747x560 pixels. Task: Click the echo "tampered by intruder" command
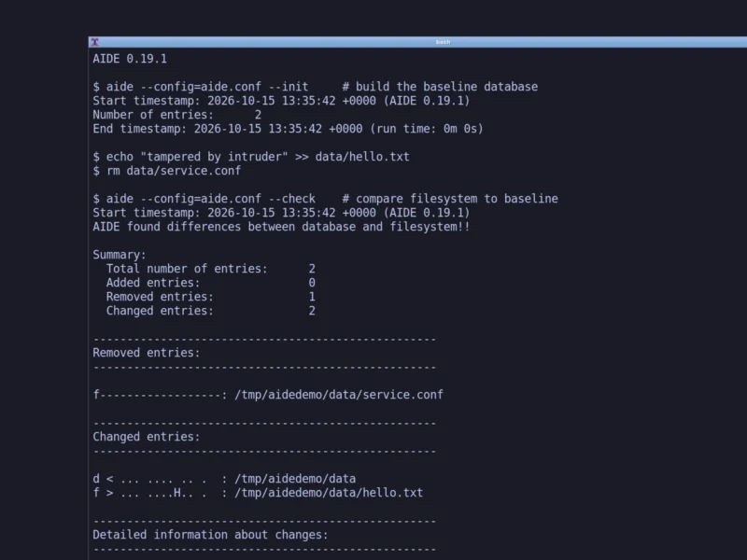251,157
